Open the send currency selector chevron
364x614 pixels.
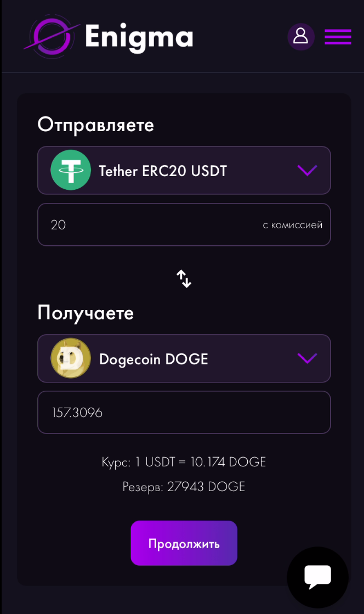[x=306, y=170]
